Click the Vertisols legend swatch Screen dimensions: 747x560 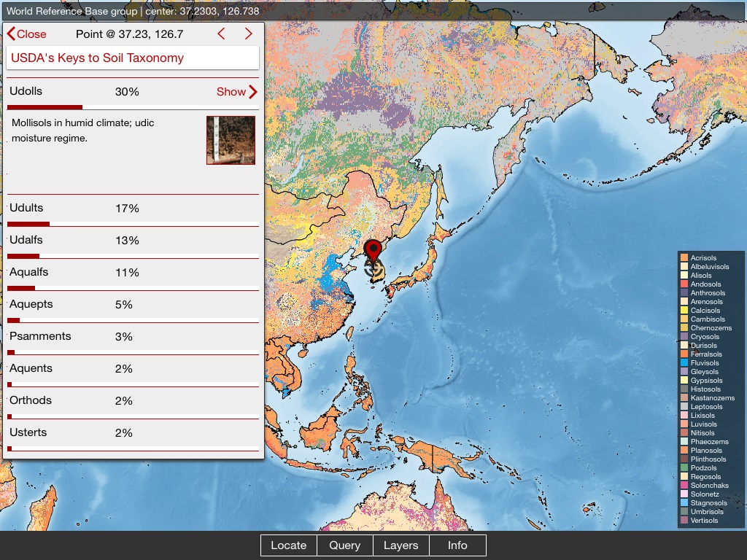click(x=684, y=521)
